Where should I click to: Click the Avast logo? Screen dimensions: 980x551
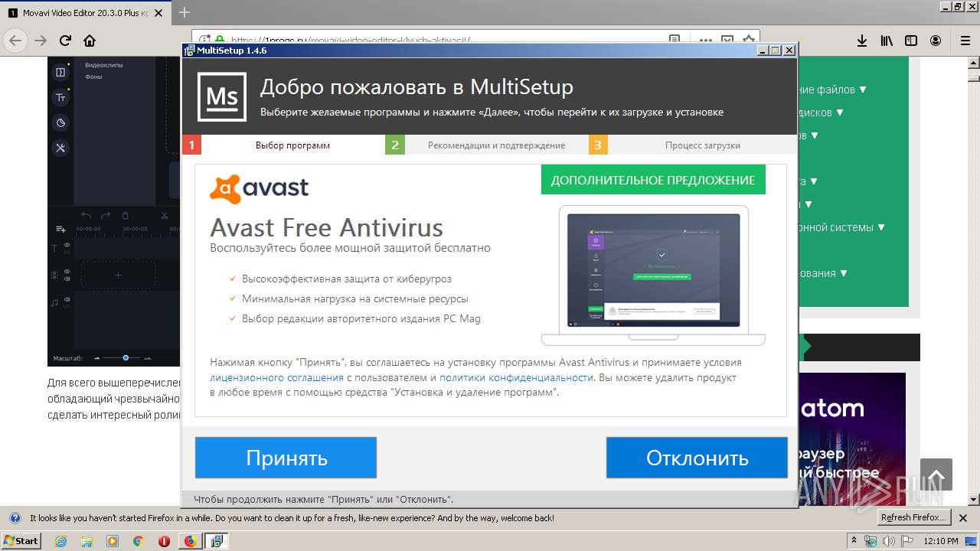pyautogui.click(x=259, y=188)
